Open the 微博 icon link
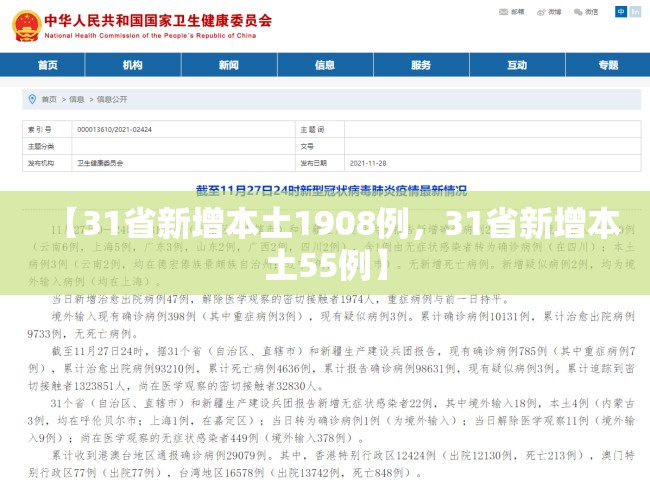Viewport: 650px width, 487px height. pos(549,12)
